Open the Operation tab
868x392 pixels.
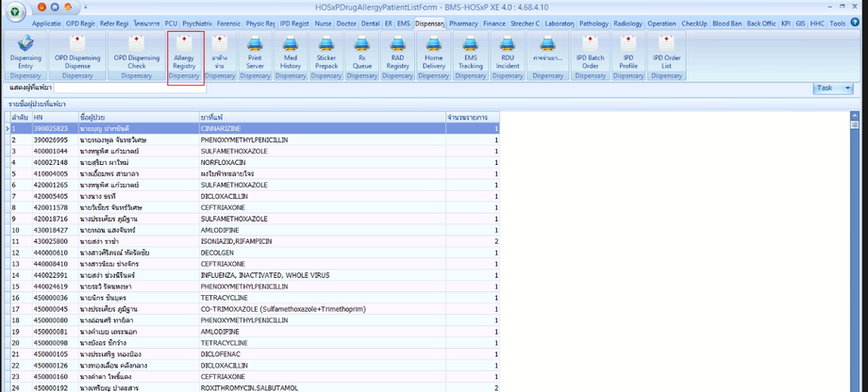[661, 24]
